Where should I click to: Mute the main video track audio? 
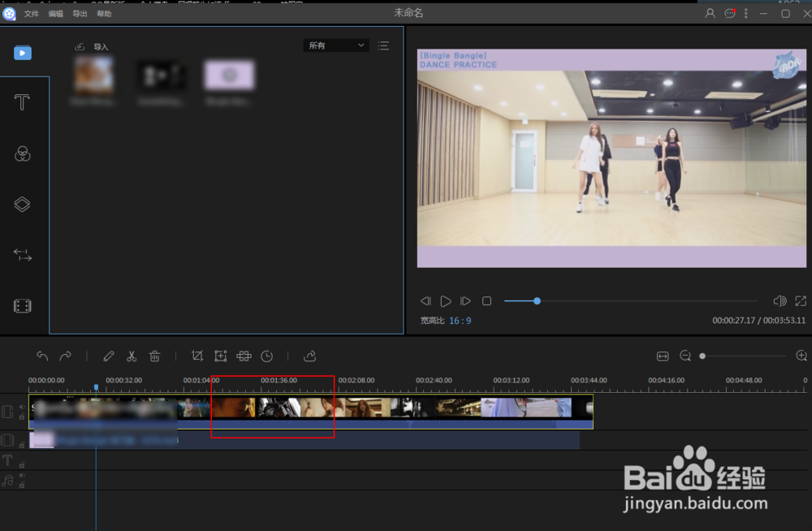click(x=22, y=408)
